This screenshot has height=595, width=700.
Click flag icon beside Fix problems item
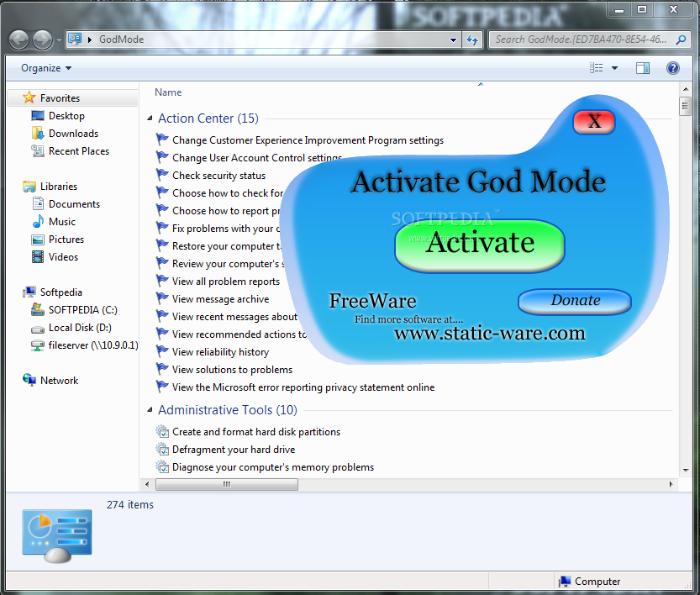(x=162, y=228)
